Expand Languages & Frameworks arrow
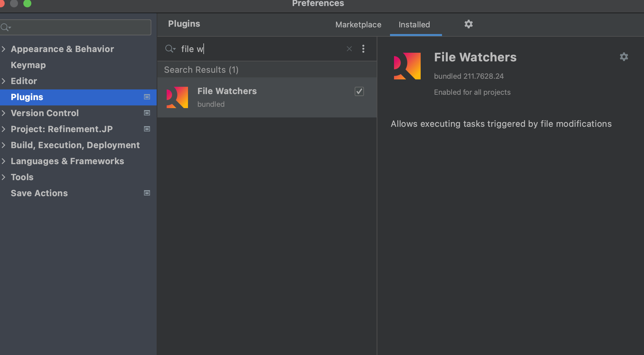644x355 pixels. (x=4, y=161)
